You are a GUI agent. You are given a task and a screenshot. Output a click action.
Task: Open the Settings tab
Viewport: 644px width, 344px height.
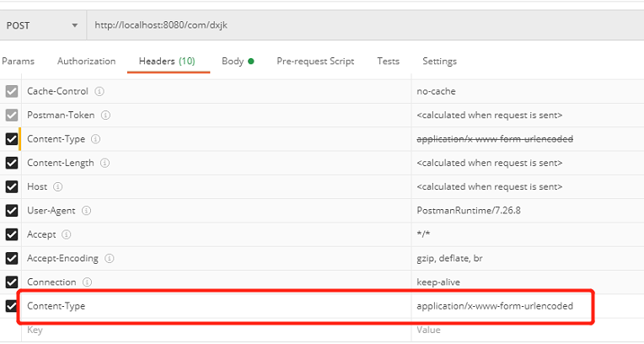coord(439,62)
